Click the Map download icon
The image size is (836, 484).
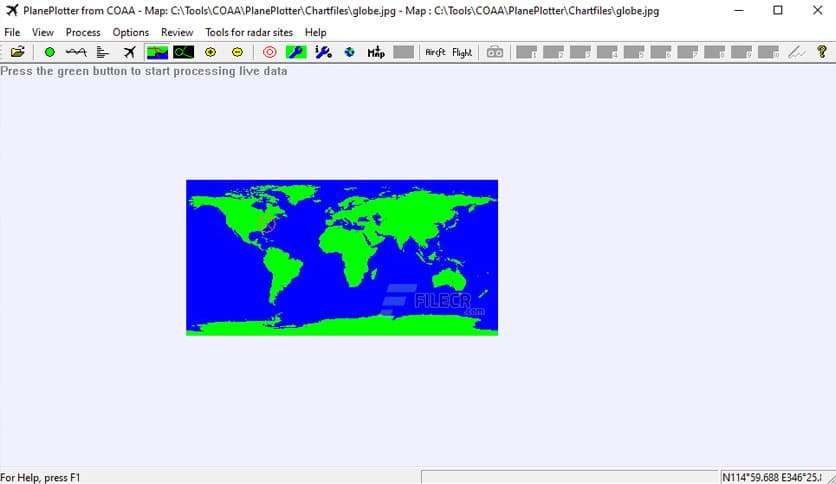(376, 52)
